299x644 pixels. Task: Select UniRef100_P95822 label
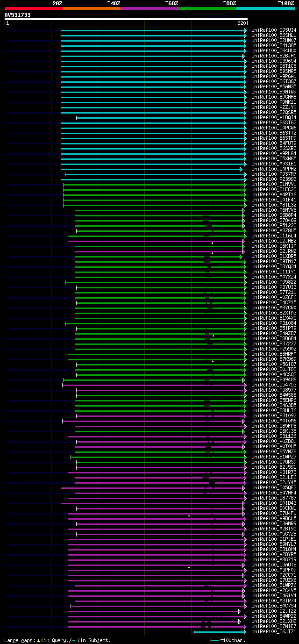(274, 282)
